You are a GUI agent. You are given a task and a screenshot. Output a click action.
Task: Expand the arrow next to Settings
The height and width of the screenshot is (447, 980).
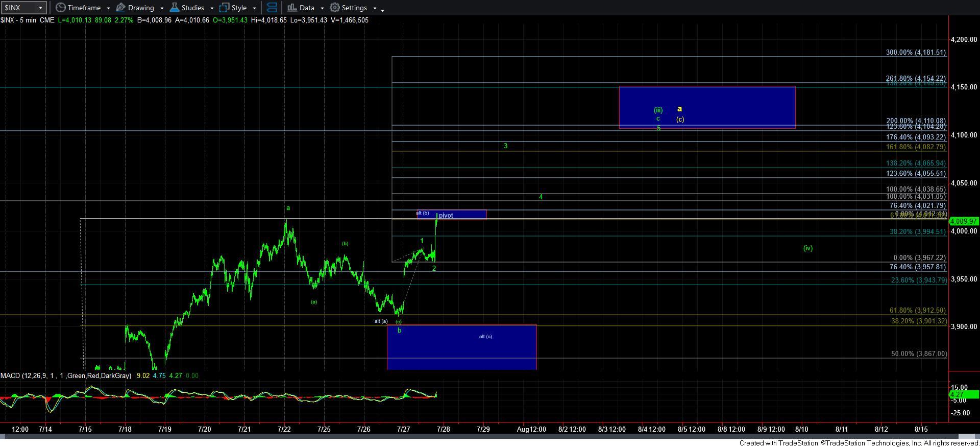click(x=375, y=8)
